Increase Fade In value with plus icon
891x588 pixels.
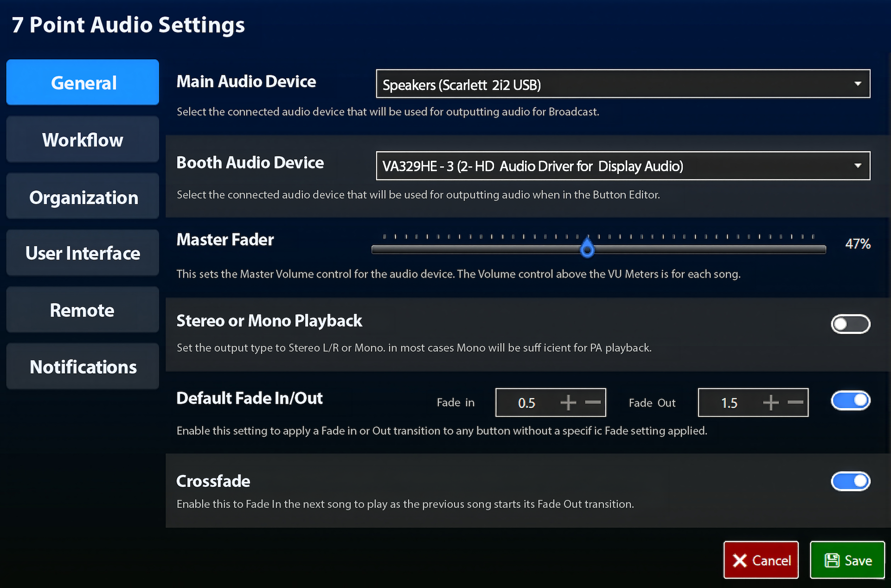[x=568, y=402]
